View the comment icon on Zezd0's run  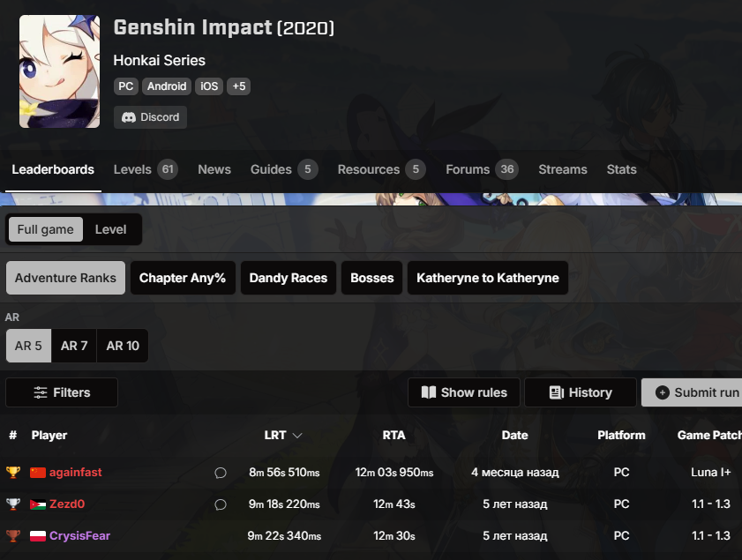coord(221,504)
